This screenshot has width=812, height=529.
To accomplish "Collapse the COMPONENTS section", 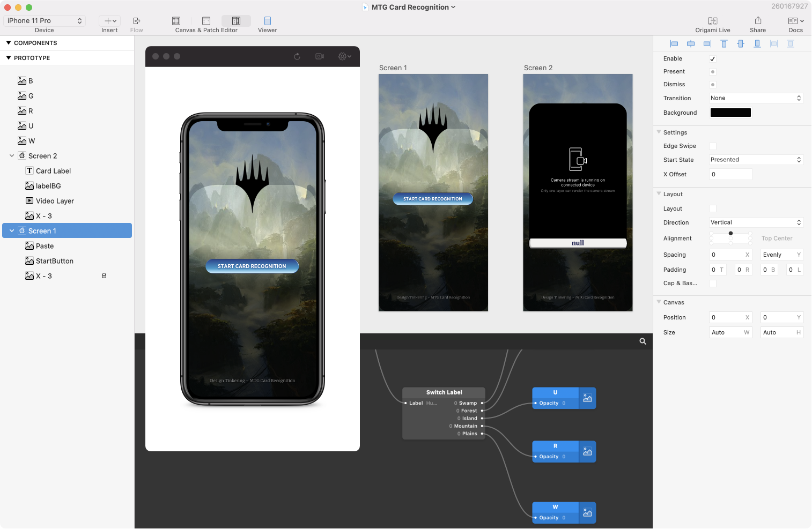I will (9, 43).
